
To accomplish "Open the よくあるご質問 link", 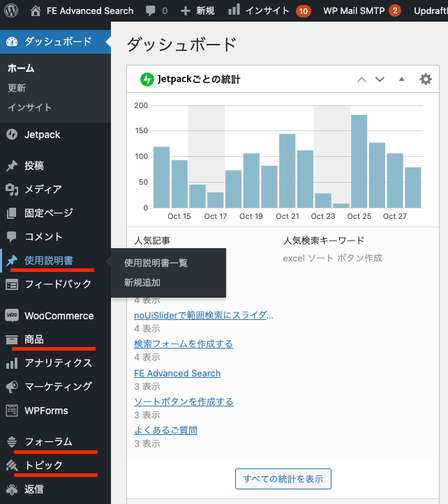I will [x=166, y=430].
